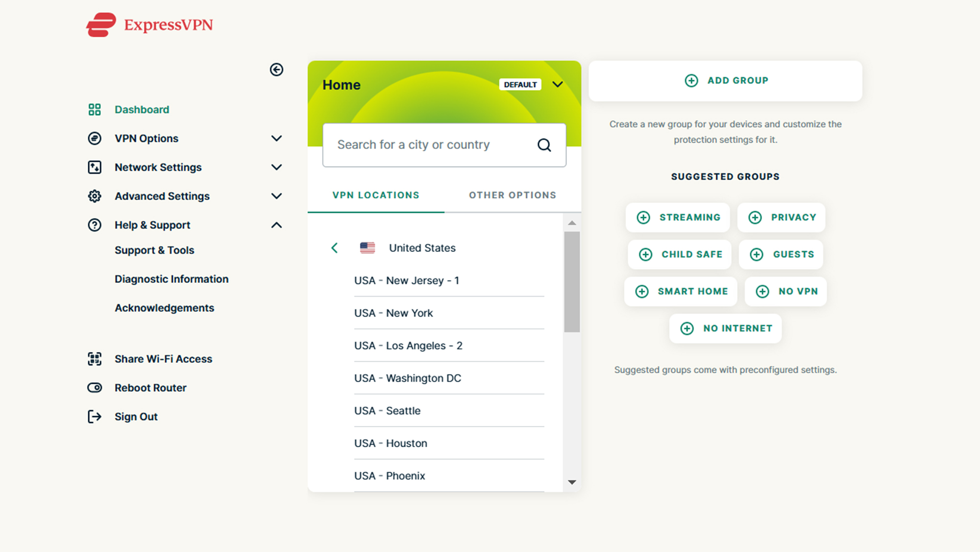980x552 pixels.
Task: Add the No VPN suggested group
Action: pos(786,291)
